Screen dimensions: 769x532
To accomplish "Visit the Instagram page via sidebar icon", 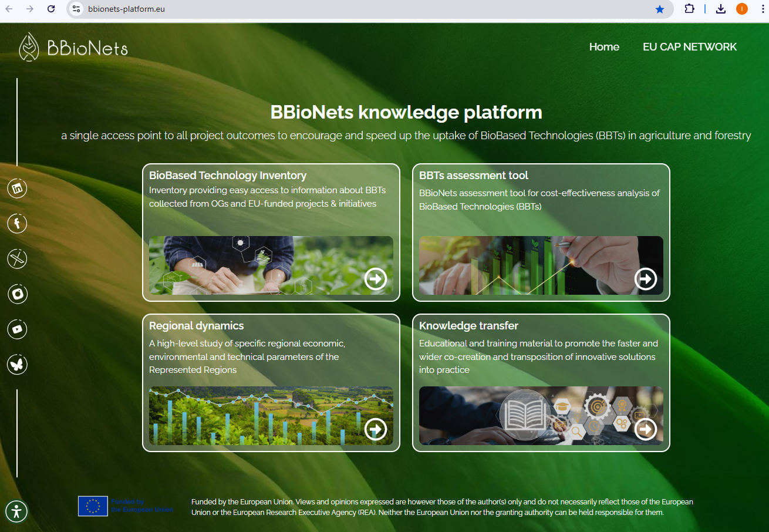I will click(x=17, y=294).
